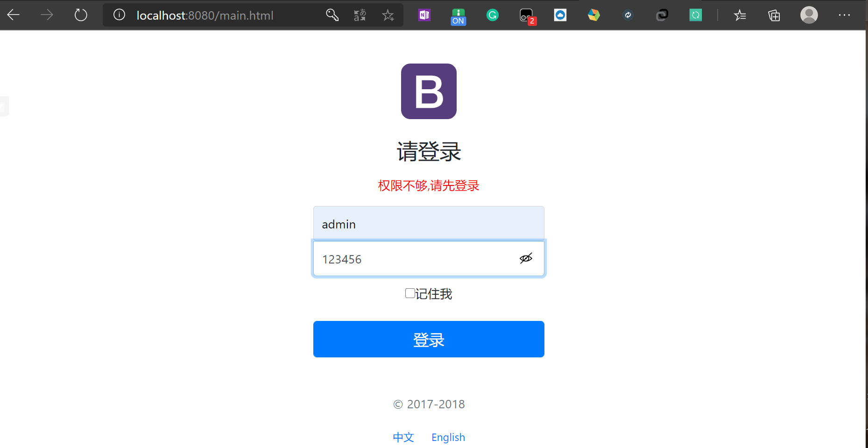Open the Grammarly extension icon
The width and height of the screenshot is (868, 448).
(x=493, y=15)
